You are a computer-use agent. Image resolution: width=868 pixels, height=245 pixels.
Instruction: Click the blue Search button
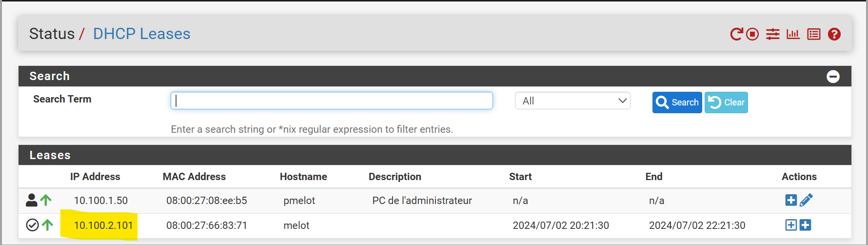pos(677,102)
